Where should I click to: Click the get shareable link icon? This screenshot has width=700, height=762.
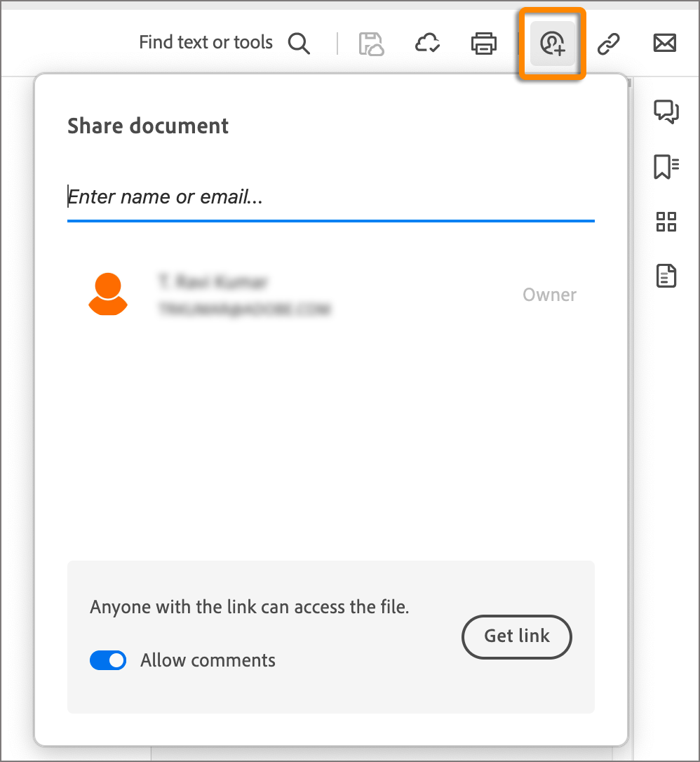[608, 43]
